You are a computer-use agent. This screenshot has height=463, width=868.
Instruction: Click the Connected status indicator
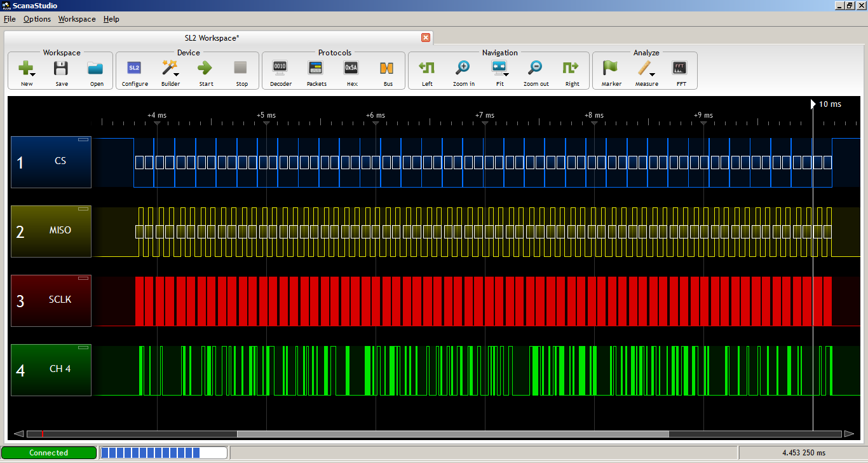coord(49,452)
